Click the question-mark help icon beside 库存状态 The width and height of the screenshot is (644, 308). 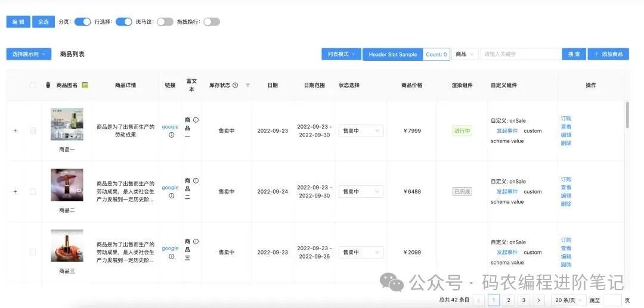[x=236, y=85]
